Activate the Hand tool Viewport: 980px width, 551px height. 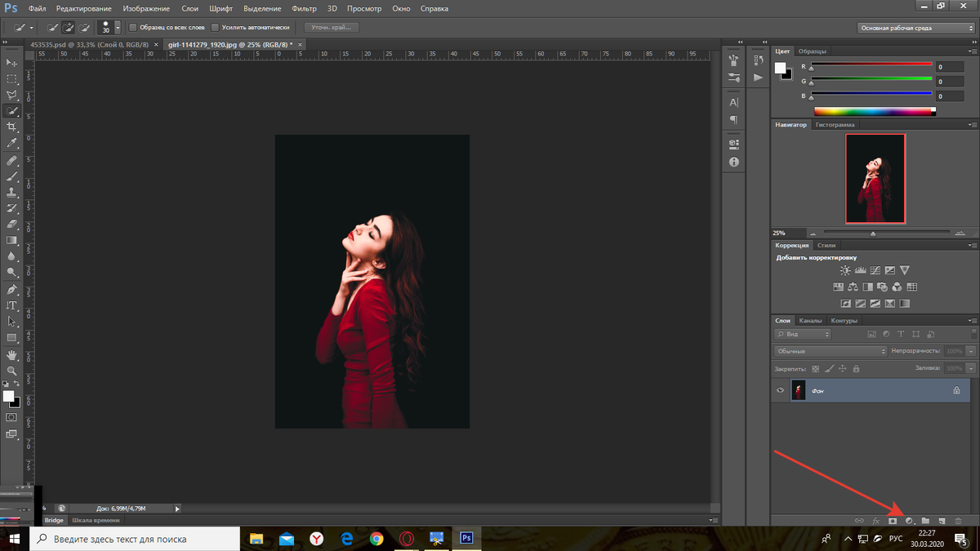click(x=11, y=355)
